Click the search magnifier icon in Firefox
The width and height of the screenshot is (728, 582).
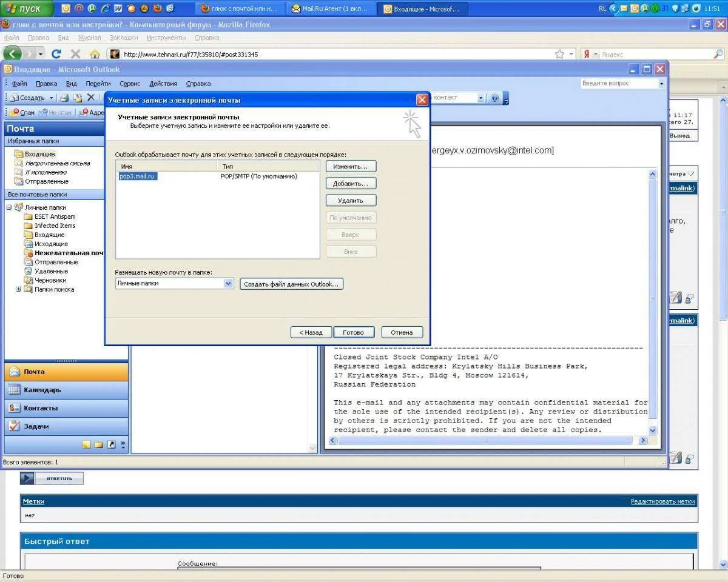[718, 54]
